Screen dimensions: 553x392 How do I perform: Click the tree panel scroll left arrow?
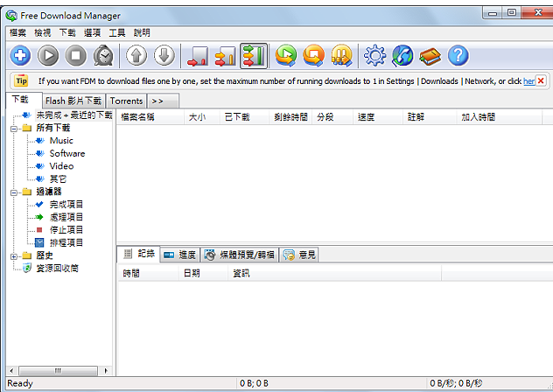11,371
